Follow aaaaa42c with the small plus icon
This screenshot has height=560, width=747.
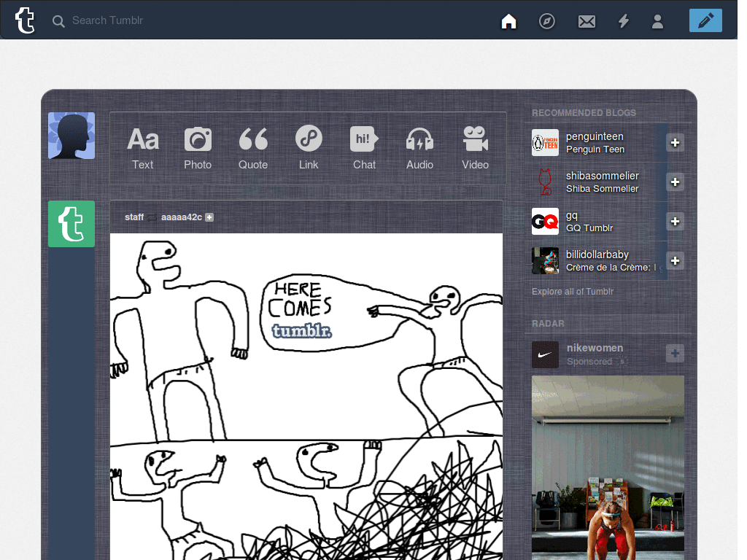[209, 217]
